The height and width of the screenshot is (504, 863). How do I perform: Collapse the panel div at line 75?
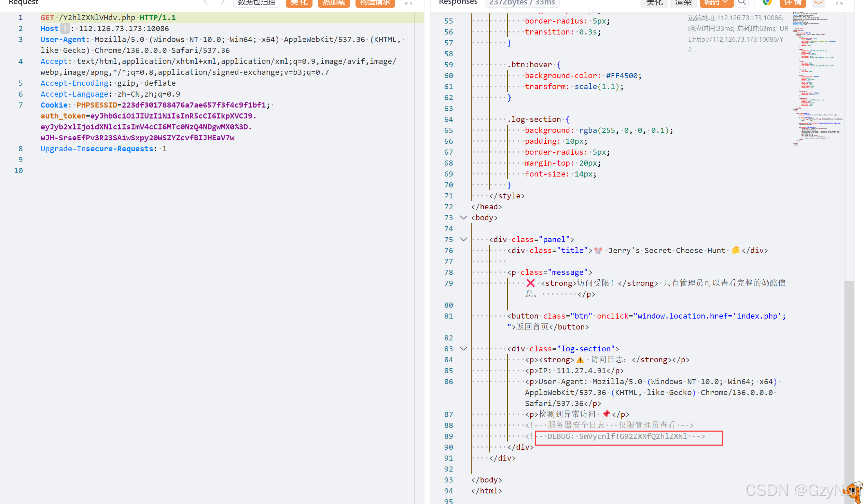pyautogui.click(x=463, y=239)
